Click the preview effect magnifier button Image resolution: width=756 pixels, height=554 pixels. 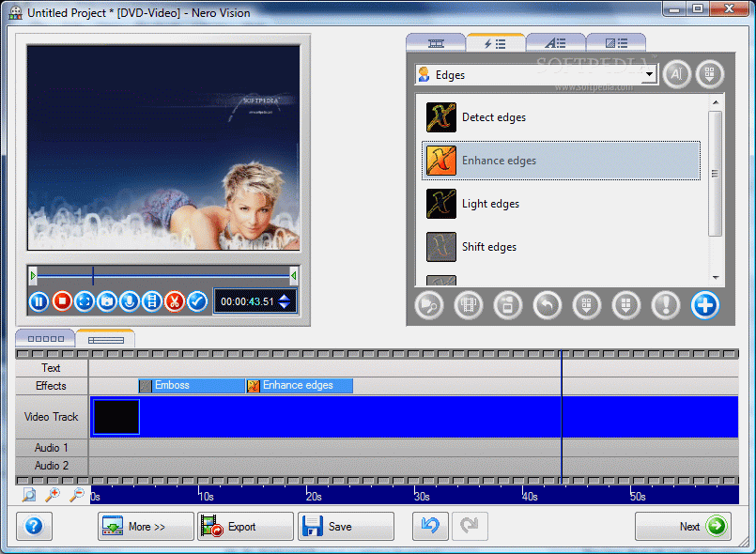coord(428,305)
